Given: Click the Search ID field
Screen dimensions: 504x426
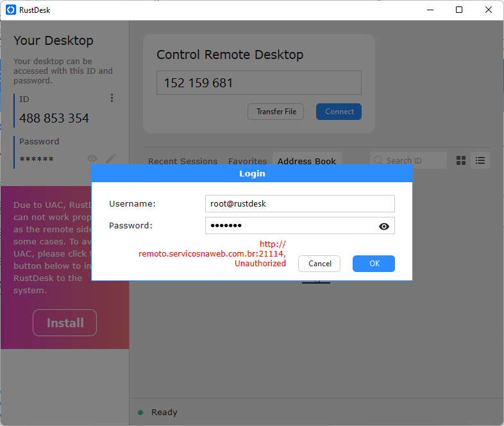Looking at the screenshot, I should 408,160.
